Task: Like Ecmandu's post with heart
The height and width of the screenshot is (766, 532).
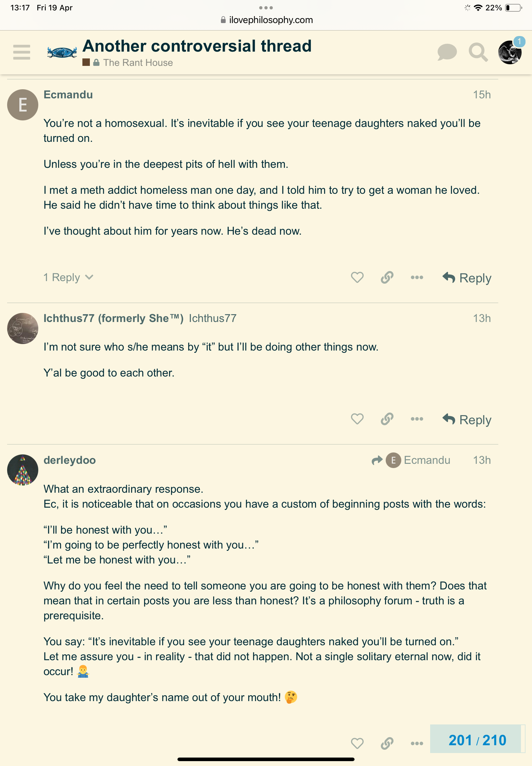Action: (x=357, y=278)
